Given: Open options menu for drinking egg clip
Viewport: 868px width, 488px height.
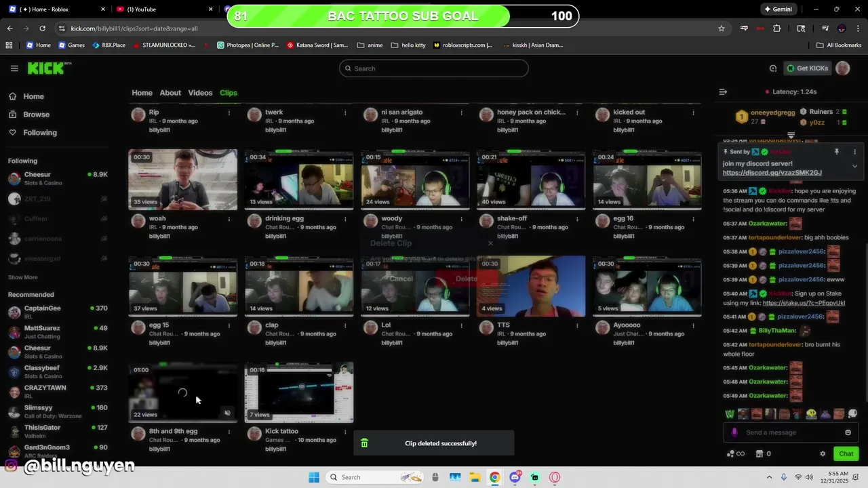Looking at the screenshot, I should pyautogui.click(x=345, y=220).
